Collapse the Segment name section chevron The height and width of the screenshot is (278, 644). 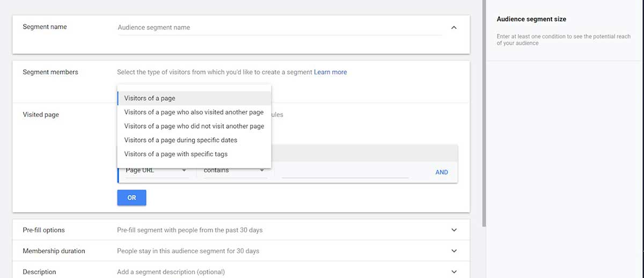pyautogui.click(x=454, y=27)
